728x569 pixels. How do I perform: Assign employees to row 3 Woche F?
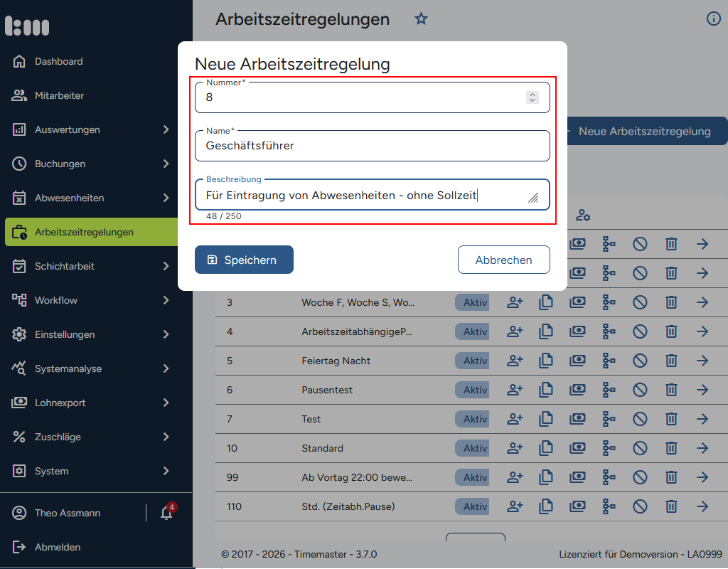pyautogui.click(x=515, y=302)
